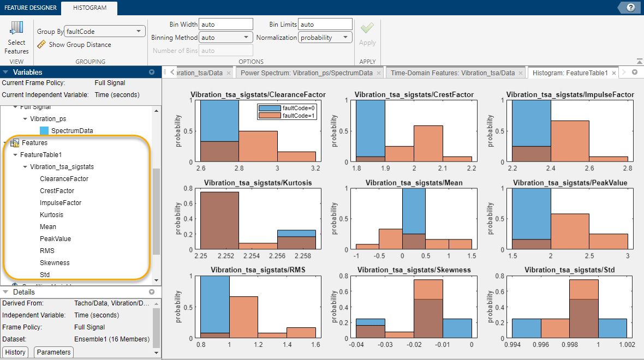Click the Features folder icon in tree
The width and height of the screenshot is (644, 360).
(x=14, y=143)
